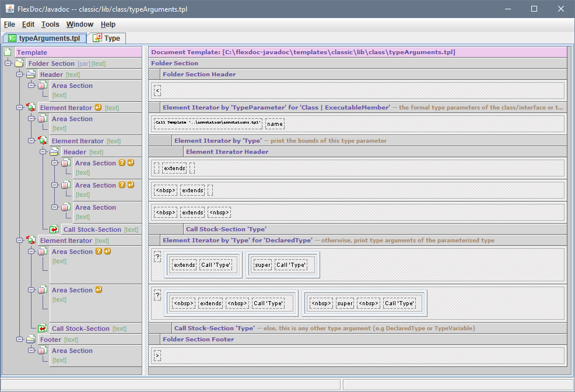Click the nested Call Stock-Section icon
The width and height of the screenshot is (575, 392).
tap(54, 229)
